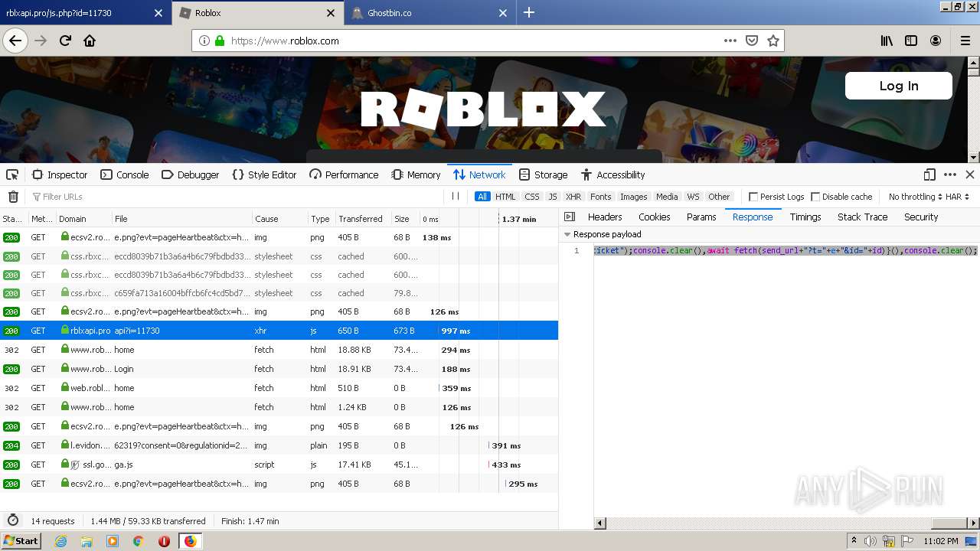Open the Stack Trace details tab

(863, 217)
